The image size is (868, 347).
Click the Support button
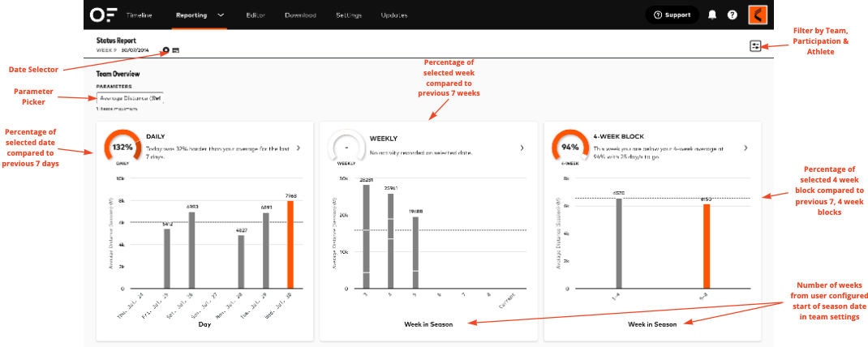pyautogui.click(x=672, y=15)
